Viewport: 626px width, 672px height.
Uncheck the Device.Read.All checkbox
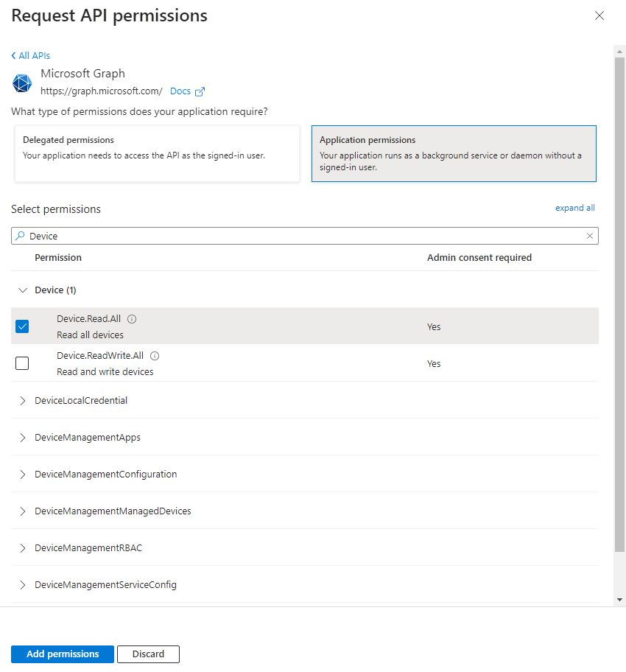pos(22,326)
